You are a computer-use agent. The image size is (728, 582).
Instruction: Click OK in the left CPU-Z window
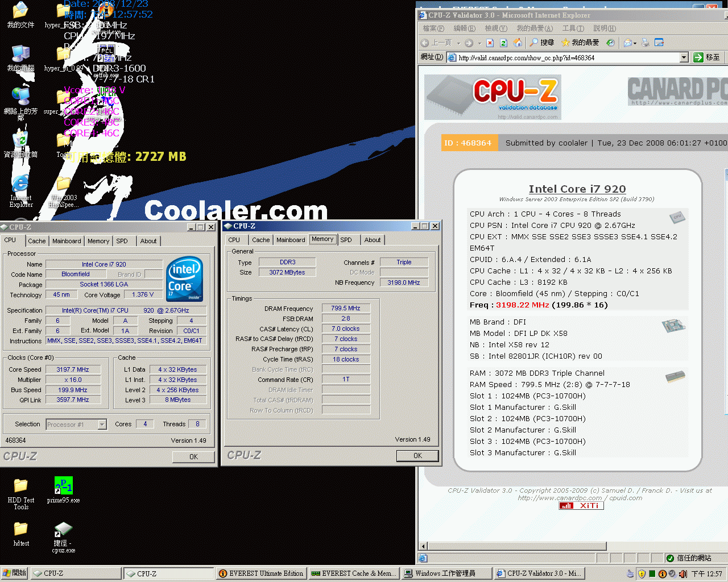click(193, 457)
